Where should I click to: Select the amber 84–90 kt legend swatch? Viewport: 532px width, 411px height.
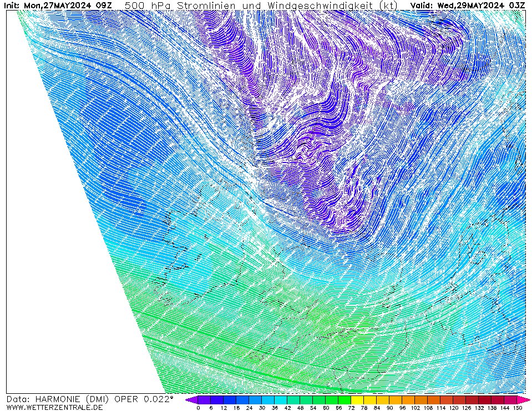tap(383, 400)
